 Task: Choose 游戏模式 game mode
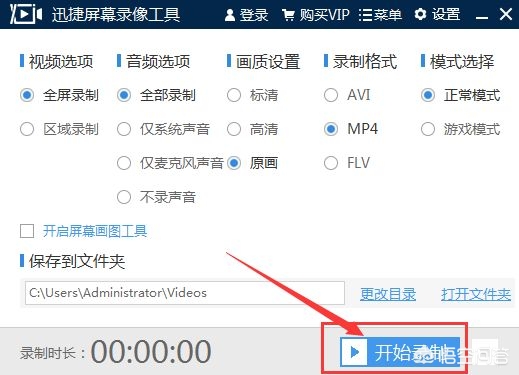[461, 129]
